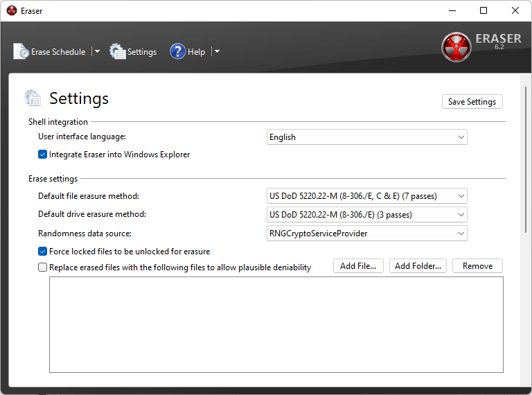
Task: Toggle Integrate Eraser into Windows Explorer
Action: [42, 155]
